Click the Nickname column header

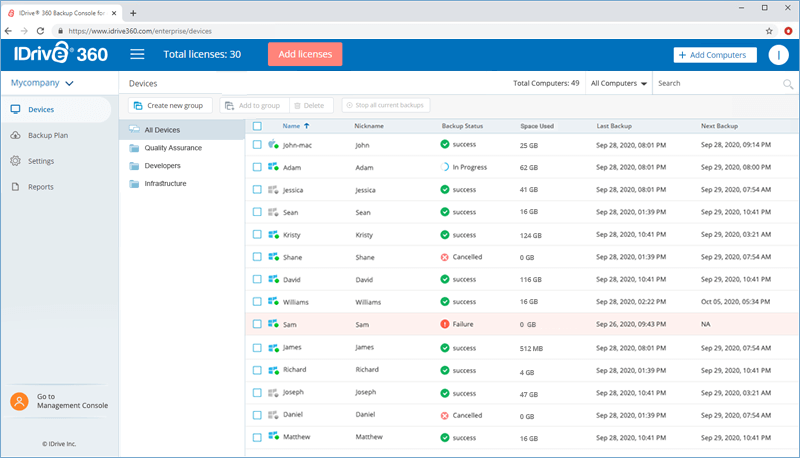tap(369, 126)
